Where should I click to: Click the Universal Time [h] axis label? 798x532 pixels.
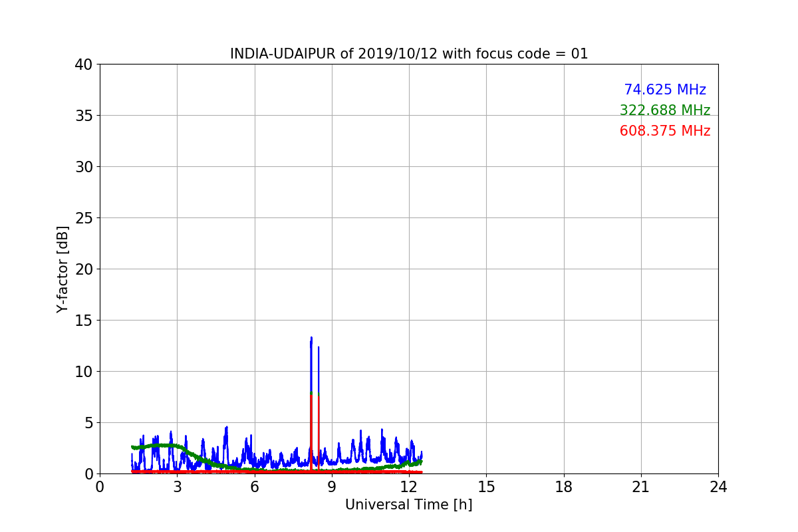[408, 505]
